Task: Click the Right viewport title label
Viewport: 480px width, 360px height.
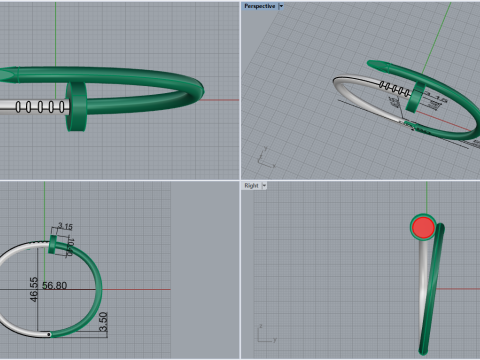Action: [x=251, y=186]
